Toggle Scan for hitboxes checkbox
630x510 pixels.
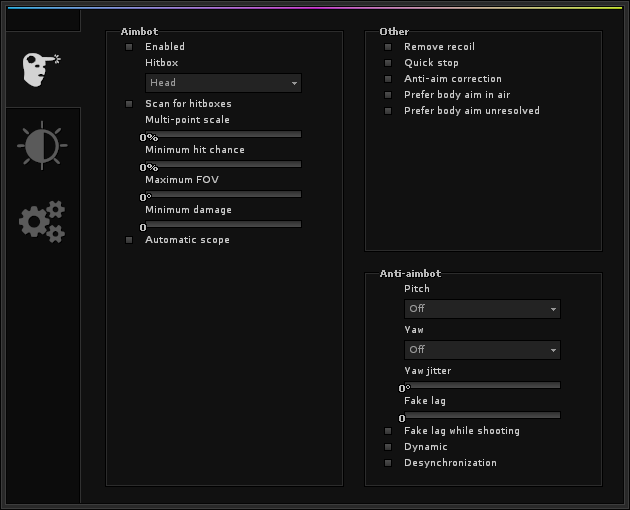[129, 104]
